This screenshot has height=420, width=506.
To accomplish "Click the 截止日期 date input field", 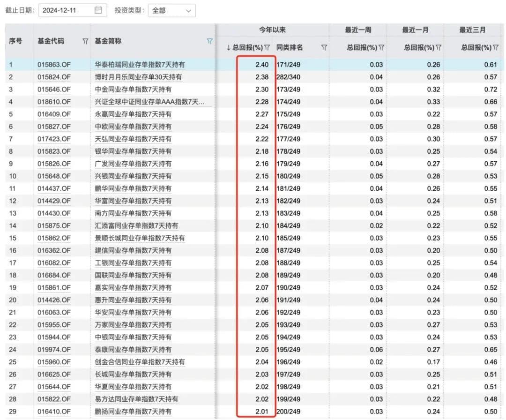I will pos(66,10).
